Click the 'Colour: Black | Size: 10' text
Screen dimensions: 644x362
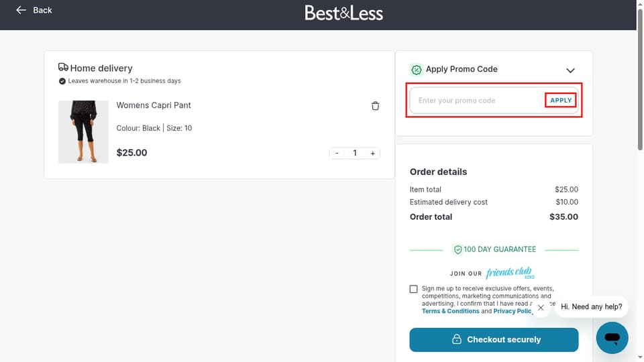154,128
